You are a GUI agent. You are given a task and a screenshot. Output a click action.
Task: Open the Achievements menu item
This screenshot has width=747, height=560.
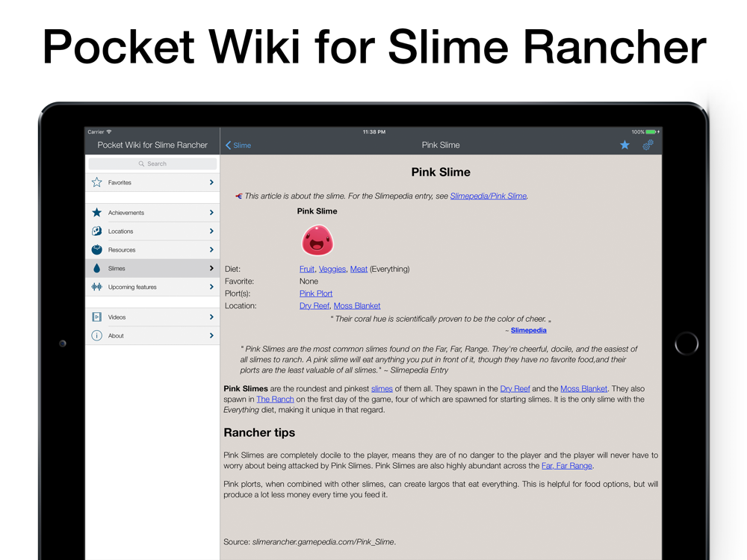pyautogui.click(x=152, y=212)
